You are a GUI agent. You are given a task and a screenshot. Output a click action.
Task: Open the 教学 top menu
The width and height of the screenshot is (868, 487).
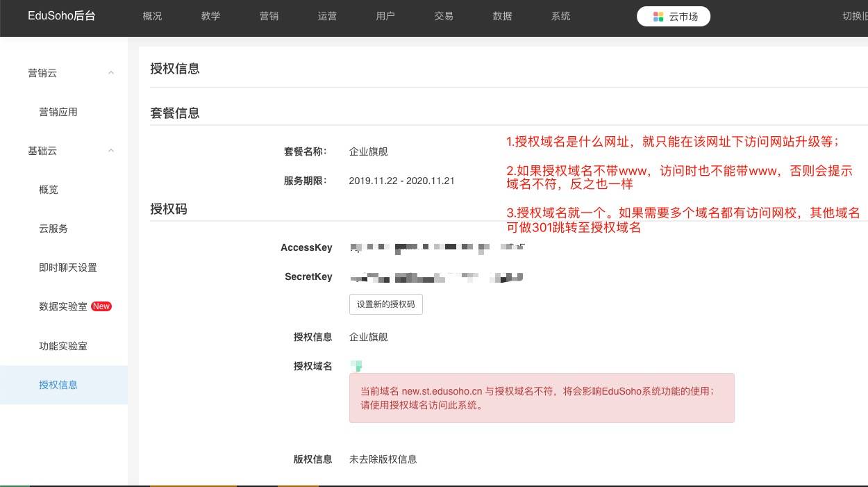click(x=210, y=16)
